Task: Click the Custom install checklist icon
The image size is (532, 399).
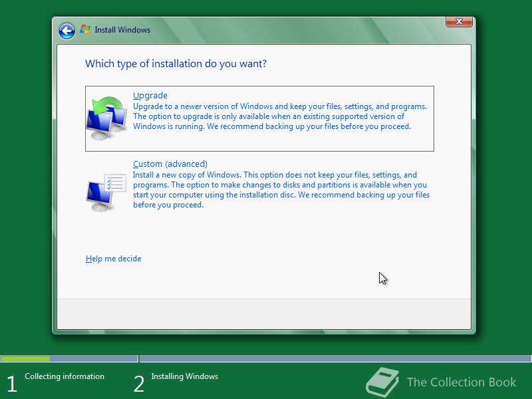Action: point(106,192)
